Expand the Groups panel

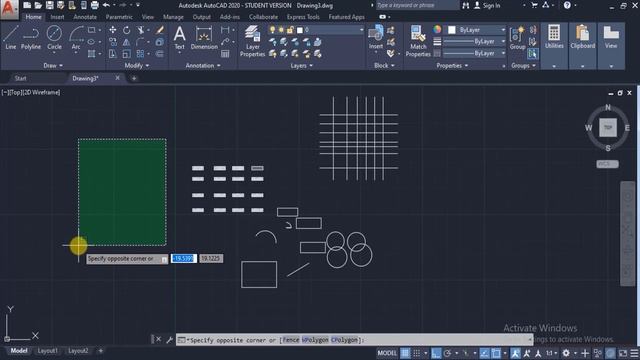[x=523, y=65]
